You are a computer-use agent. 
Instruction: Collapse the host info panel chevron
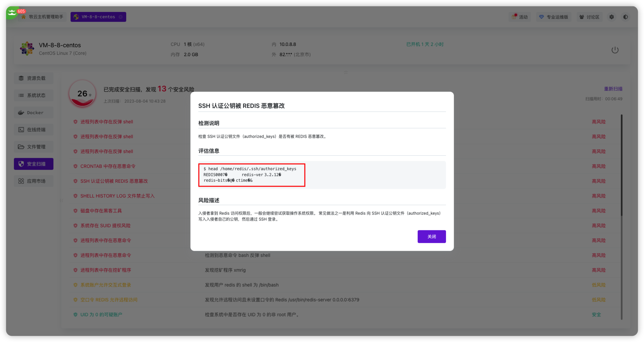coord(346,72)
